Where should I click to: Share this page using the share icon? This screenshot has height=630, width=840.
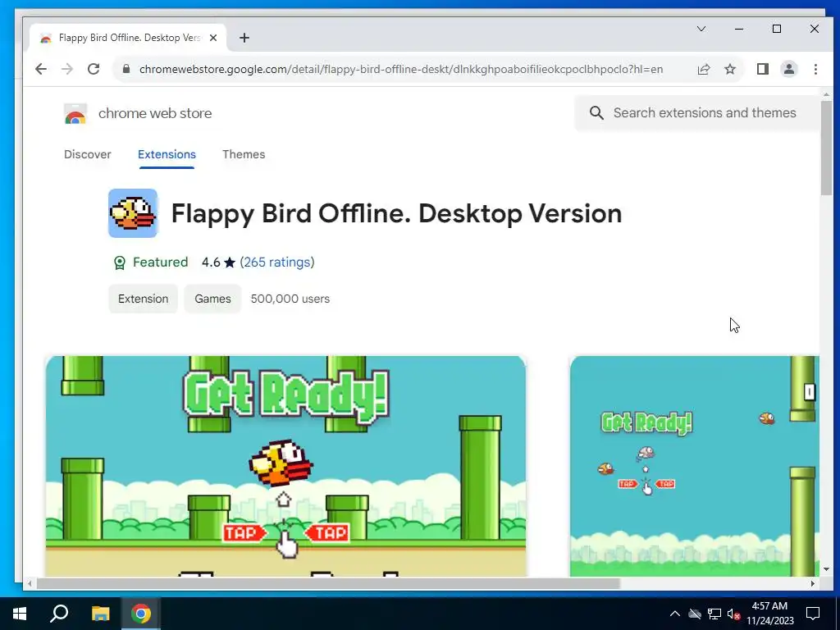click(x=703, y=69)
